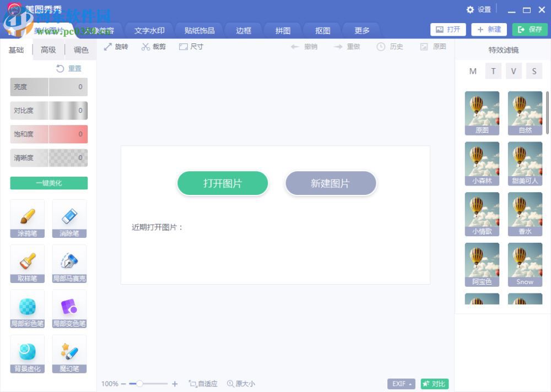This screenshot has width=551, height=392.
Task: Open the 局部马赛克 mosaic tool
Action: point(69,264)
